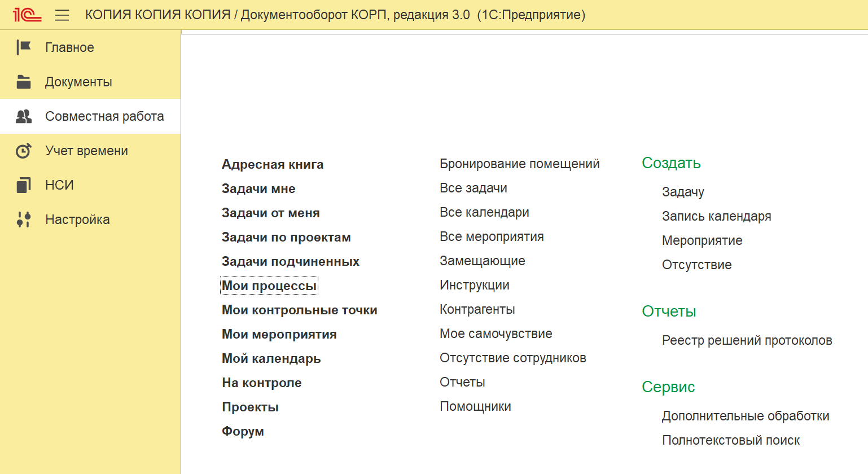Open Мои процессы
This screenshot has width=868, height=474.
[269, 286]
